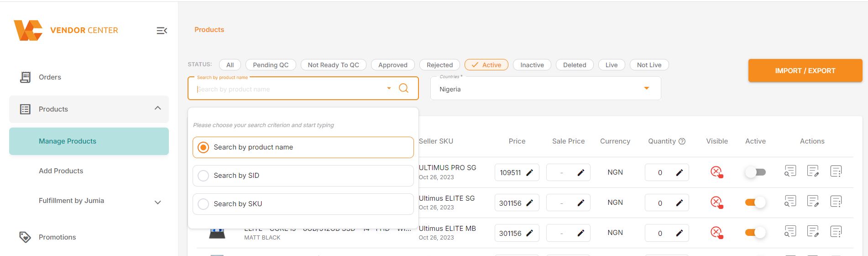Click the Currency column header
Image resolution: width=868 pixels, height=256 pixels.
615,141
